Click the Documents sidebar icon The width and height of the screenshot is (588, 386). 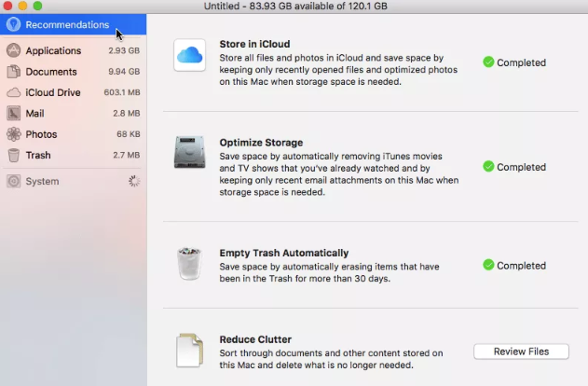click(x=13, y=71)
